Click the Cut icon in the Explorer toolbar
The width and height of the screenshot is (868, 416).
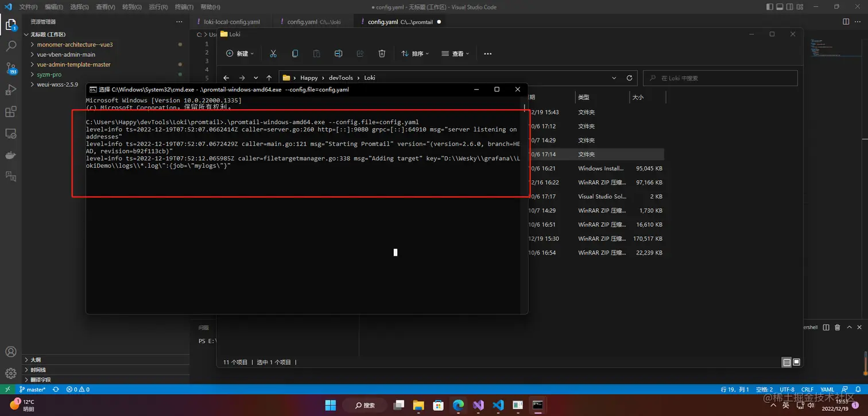pos(273,53)
